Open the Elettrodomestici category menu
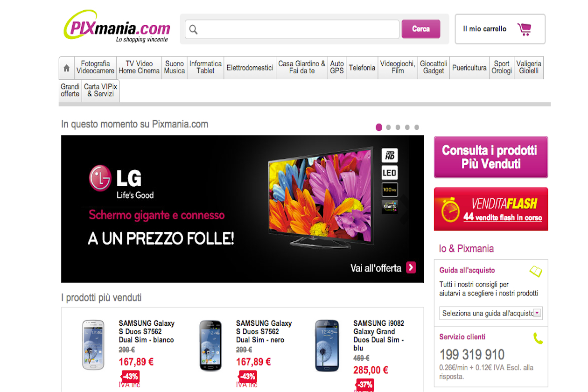This screenshot has height=392, width=588. click(x=250, y=68)
